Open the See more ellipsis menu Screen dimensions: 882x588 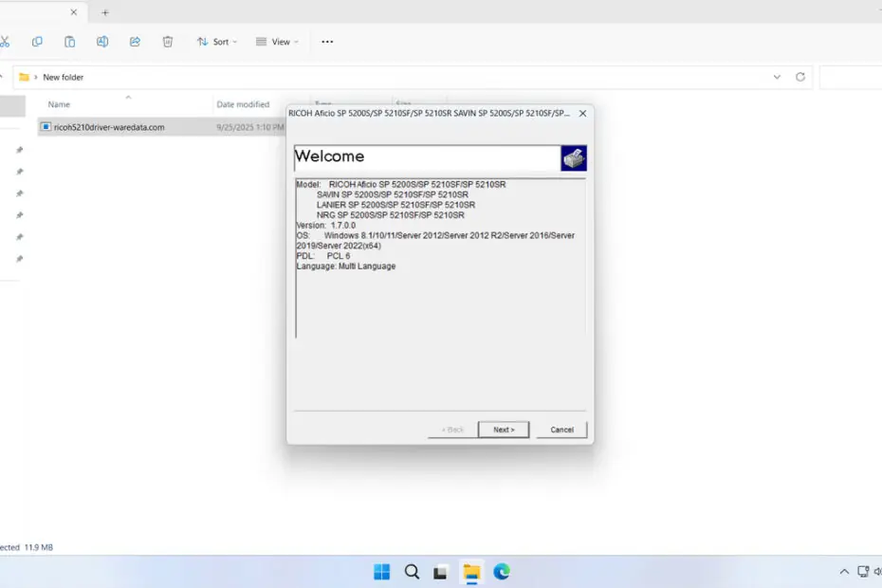click(x=327, y=42)
